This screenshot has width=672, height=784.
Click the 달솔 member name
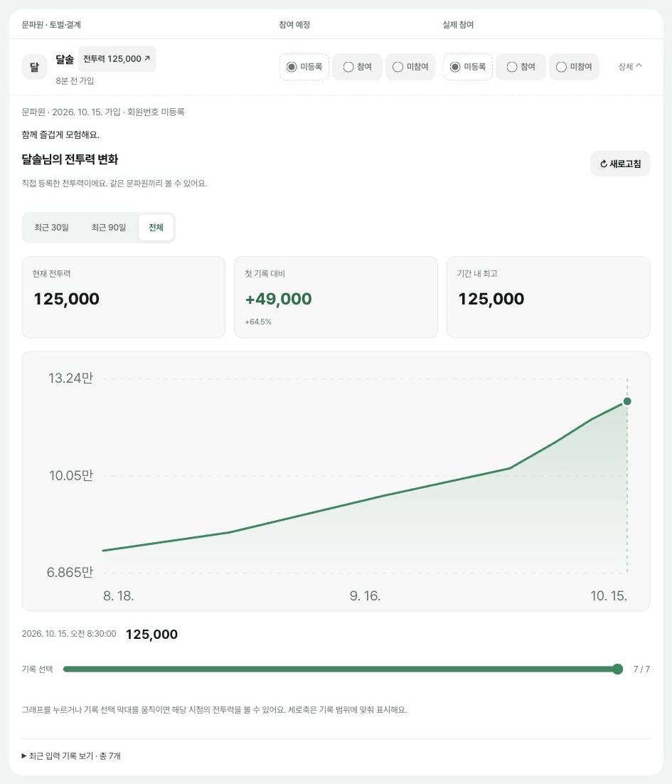(x=65, y=59)
